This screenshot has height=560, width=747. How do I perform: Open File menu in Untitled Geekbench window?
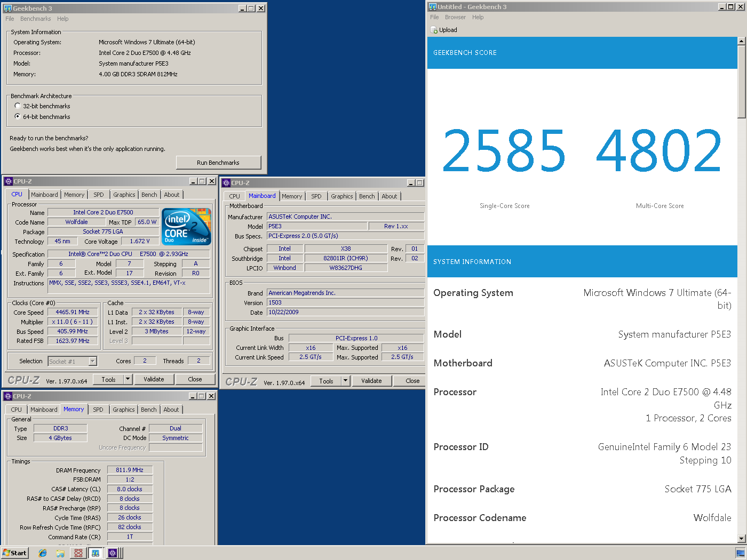[x=434, y=17]
